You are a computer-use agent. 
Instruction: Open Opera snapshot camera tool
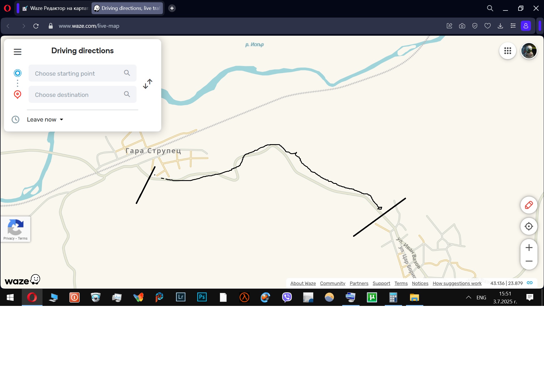(x=462, y=26)
